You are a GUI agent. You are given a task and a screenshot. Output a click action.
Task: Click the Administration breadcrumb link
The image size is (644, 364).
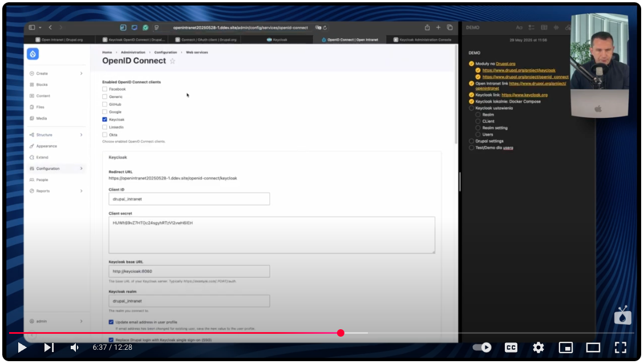tap(133, 52)
